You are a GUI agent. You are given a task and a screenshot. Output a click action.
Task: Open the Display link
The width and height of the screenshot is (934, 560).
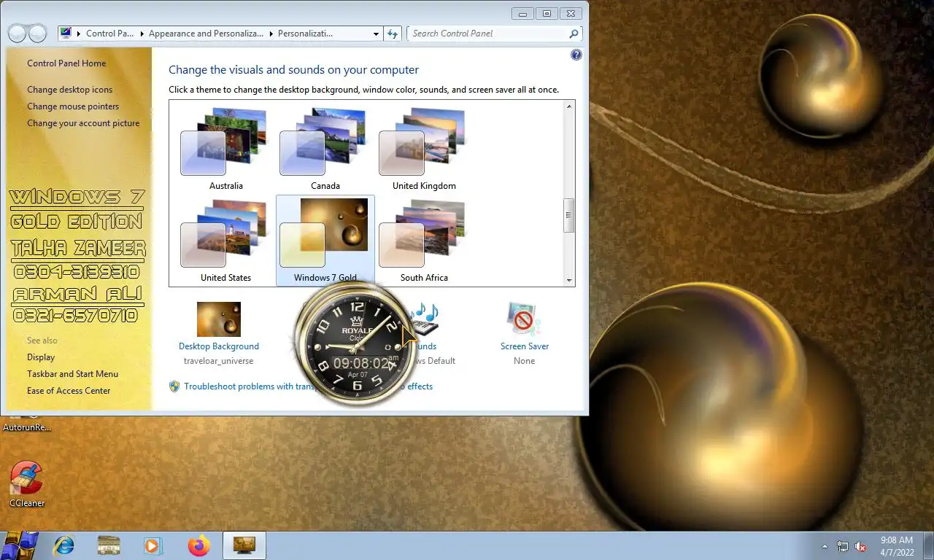pyautogui.click(x=41, y=357)
